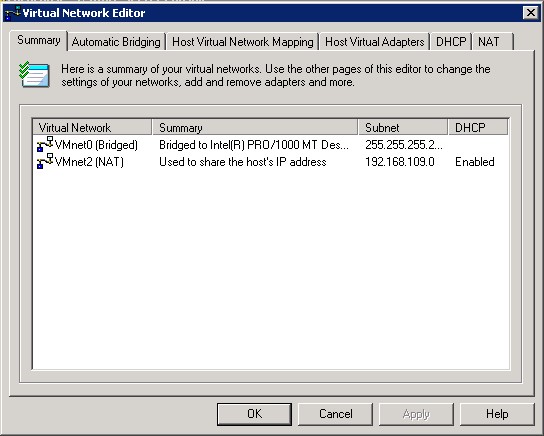
Task: Sort by the Subnet column header
Action: pyautogui.click(x=403, y=127)
